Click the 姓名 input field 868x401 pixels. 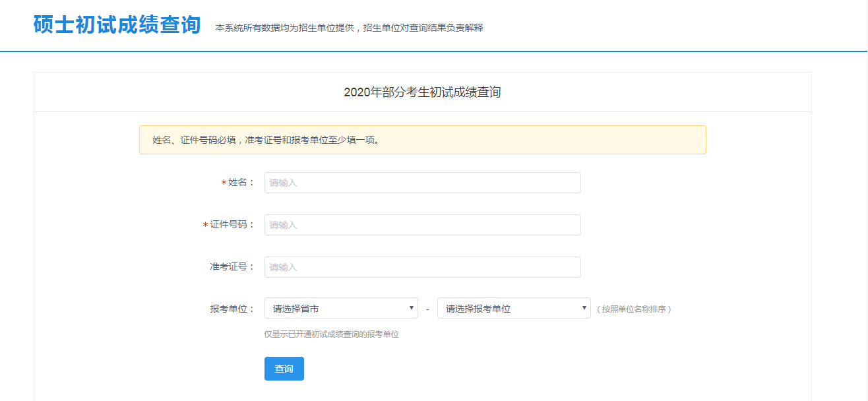[422, 183]
